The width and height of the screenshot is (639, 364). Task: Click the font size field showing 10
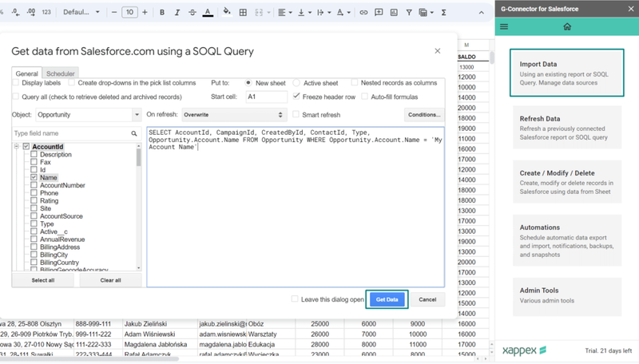point(129,12)
